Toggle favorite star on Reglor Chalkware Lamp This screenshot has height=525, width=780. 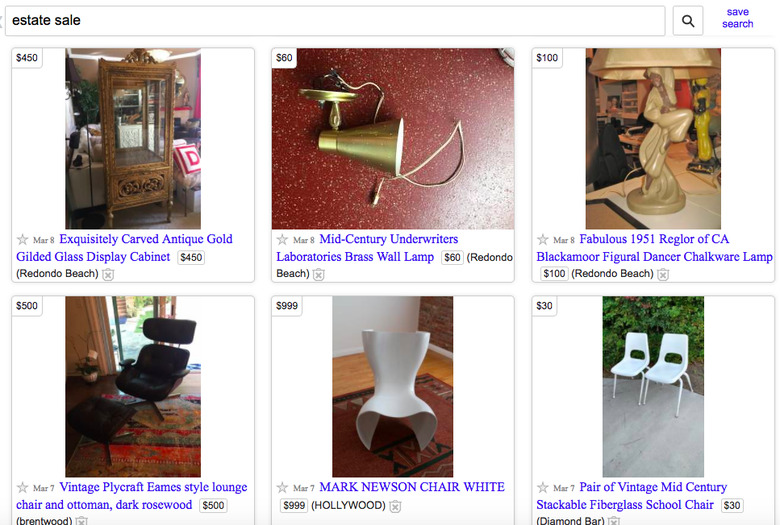[543, 240]
